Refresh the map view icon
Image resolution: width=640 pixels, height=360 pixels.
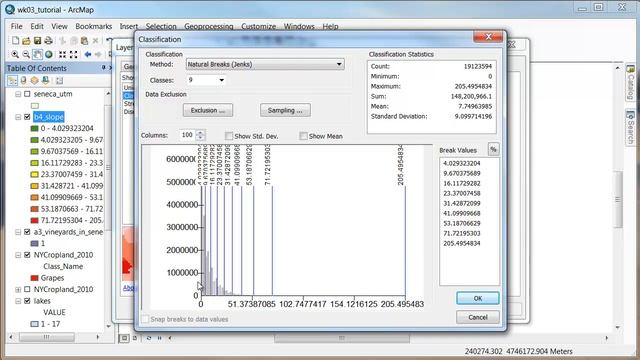149,338
